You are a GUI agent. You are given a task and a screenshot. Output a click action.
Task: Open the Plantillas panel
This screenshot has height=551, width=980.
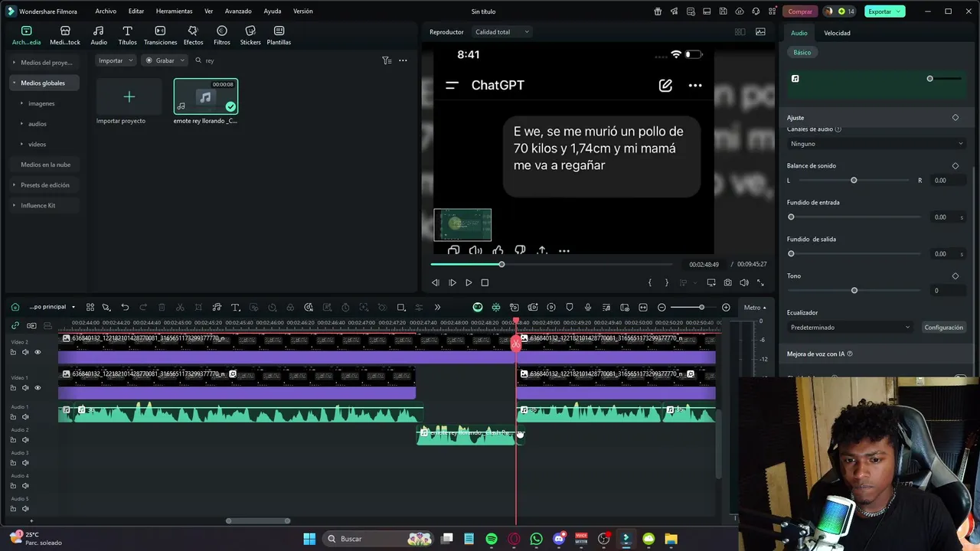click(x=279, y=35)
